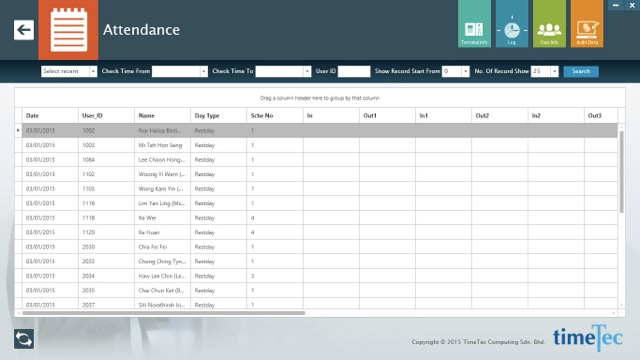Image resolution: width=640 pixels, height=360 pixels.
Task: Sort by the Day Type column header
Action: pos(218,116)
